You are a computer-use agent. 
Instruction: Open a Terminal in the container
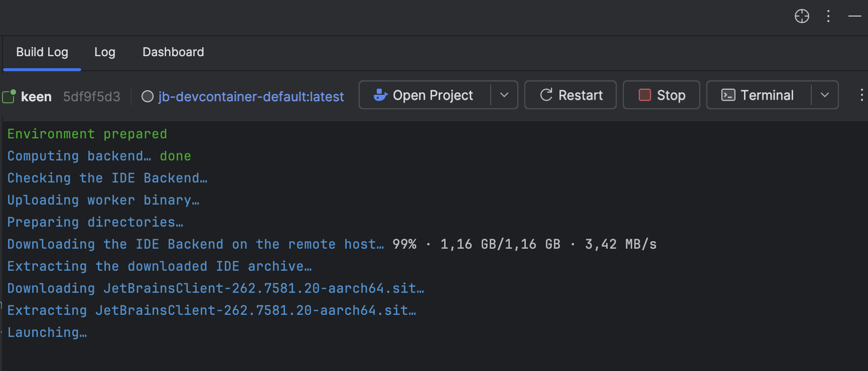click(x=758, y=95)
